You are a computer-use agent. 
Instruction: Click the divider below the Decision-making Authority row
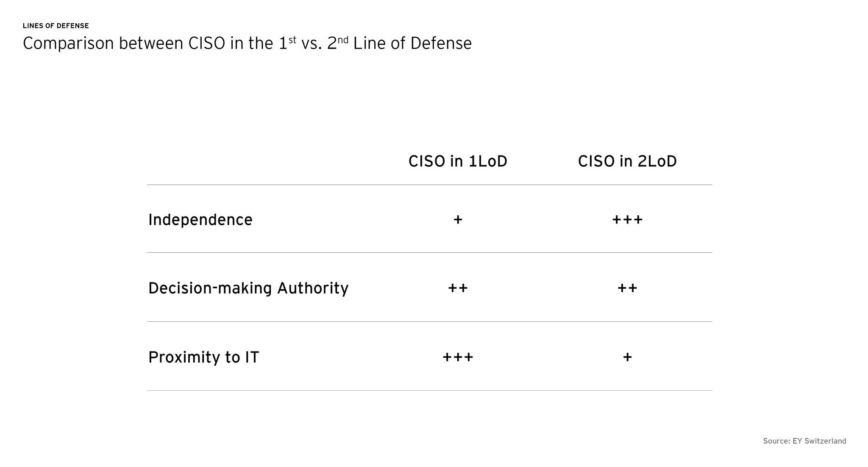pyautogui.click(x=429, y=321)
